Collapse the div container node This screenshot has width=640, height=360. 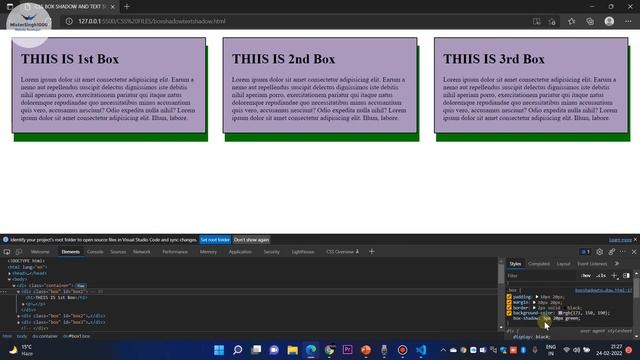pos(14,285)
